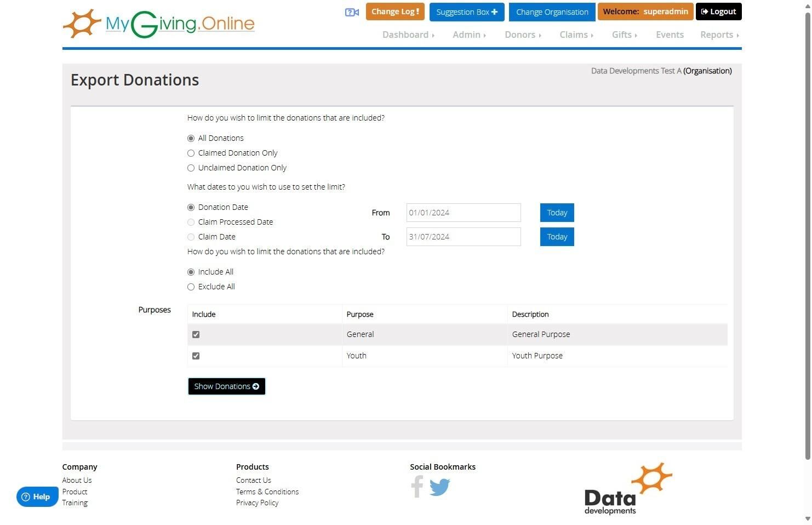
Task: Log out using the Logout button
Action: tap(718, 12)
